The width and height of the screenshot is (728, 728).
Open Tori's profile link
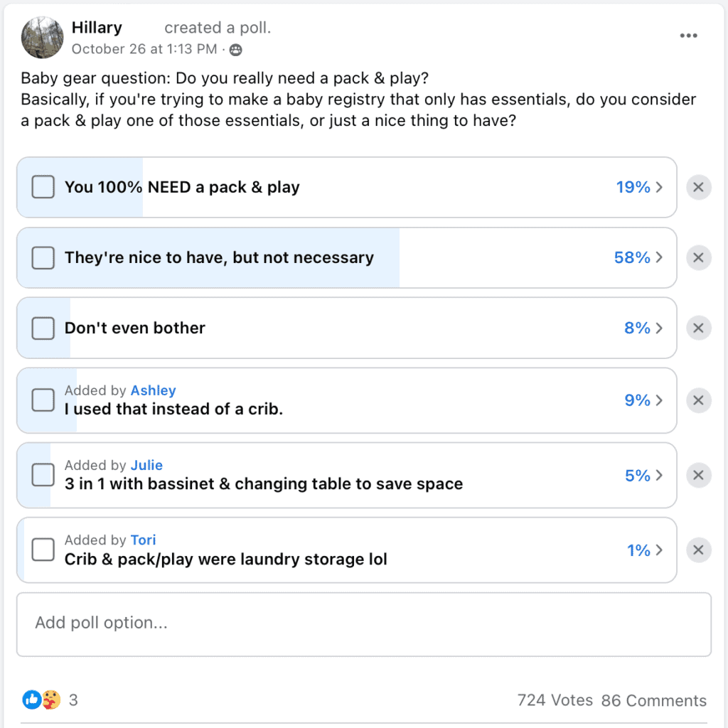(143, 540)
